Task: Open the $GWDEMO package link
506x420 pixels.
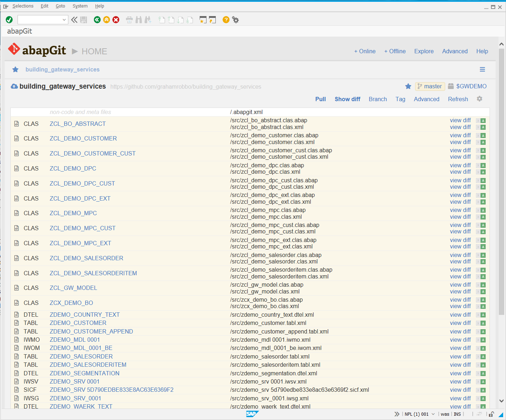Action: [471, 86]
